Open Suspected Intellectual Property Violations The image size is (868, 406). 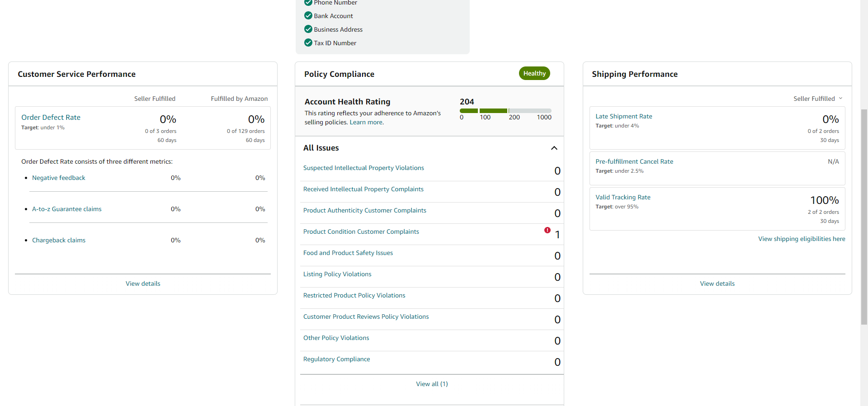[x=363, y=168]
